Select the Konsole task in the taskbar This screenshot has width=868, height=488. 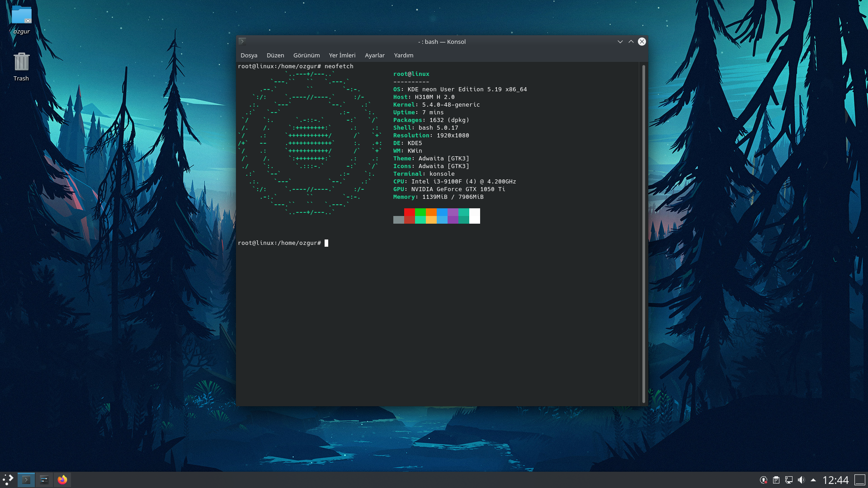coord(26,479)
